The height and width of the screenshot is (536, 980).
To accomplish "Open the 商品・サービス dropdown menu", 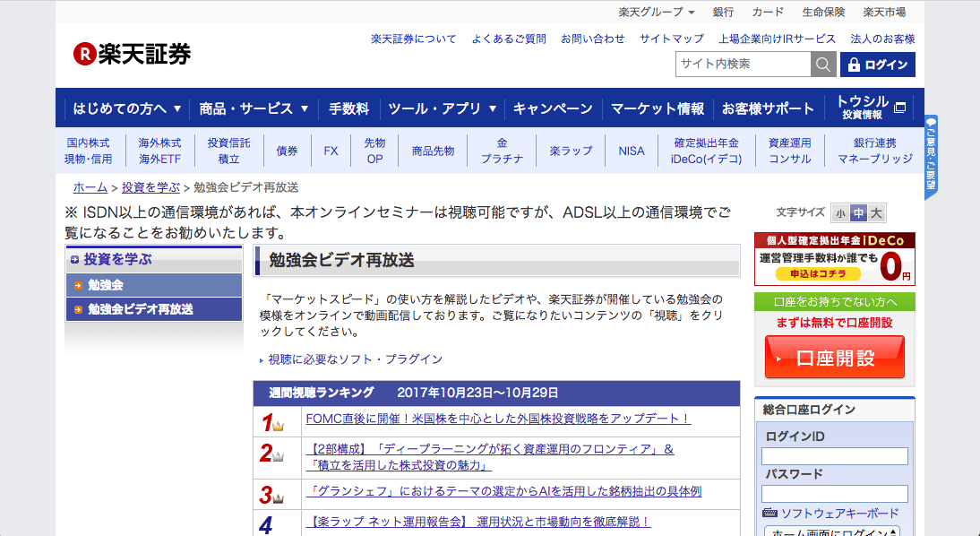I will click(x=254, y=108).
